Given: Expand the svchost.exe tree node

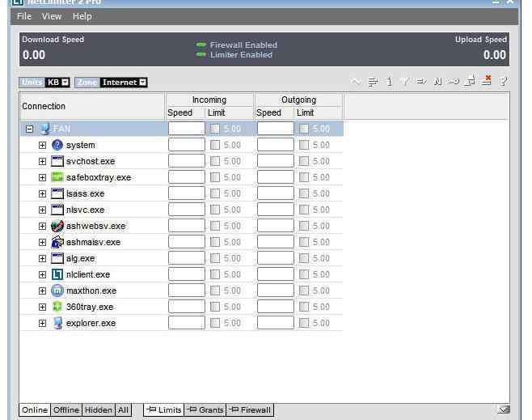Looking at the screenshot, I should pos(42,161).
